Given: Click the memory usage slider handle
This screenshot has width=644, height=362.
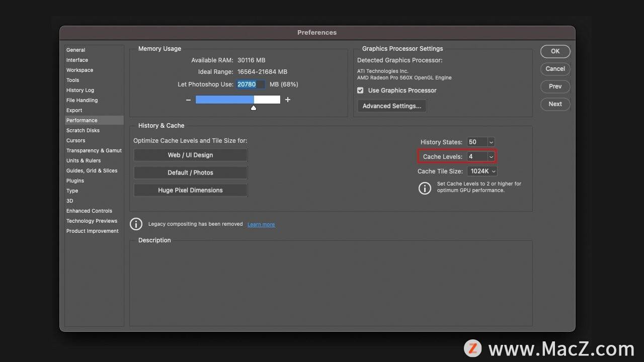Looking at the screenshot, I should [x=254, y=108].
